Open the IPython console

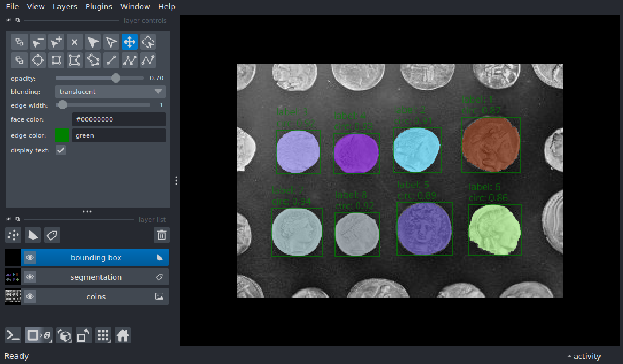[13, 335]
